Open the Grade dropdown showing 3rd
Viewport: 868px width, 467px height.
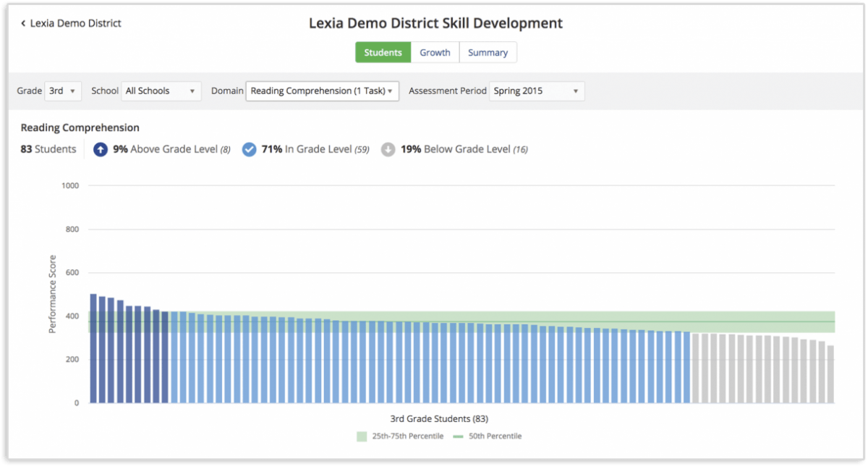64,91
